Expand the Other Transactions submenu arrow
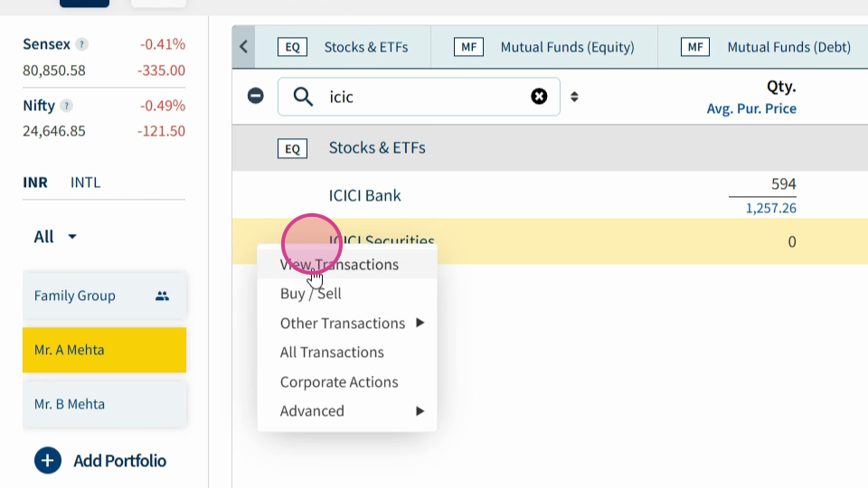 [420, 323]
